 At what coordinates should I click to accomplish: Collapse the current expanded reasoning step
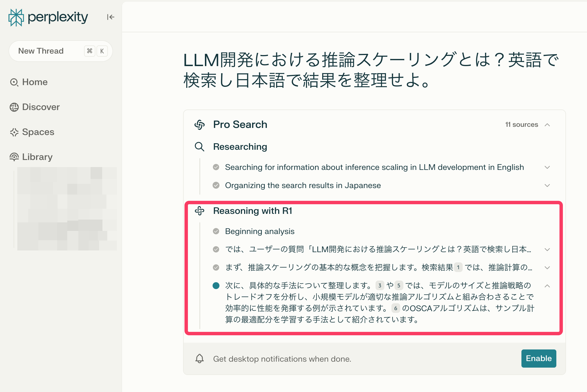tap(547, 286)
